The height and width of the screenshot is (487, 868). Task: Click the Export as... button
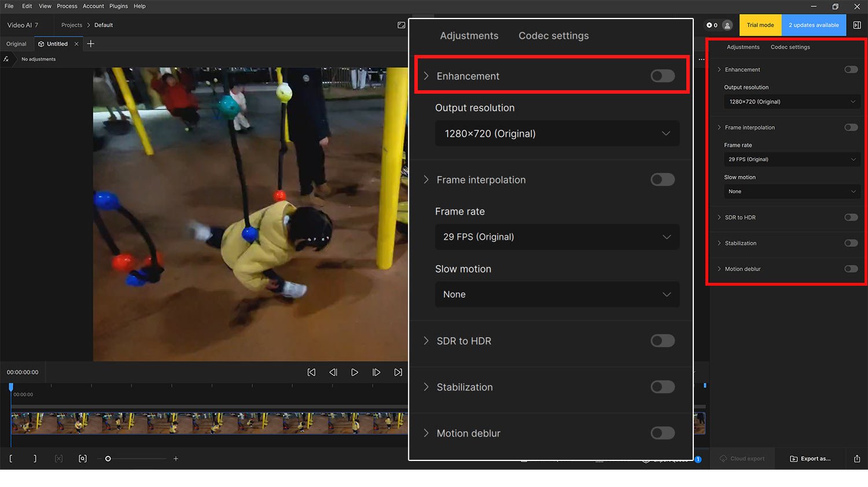tap(810, 459)
